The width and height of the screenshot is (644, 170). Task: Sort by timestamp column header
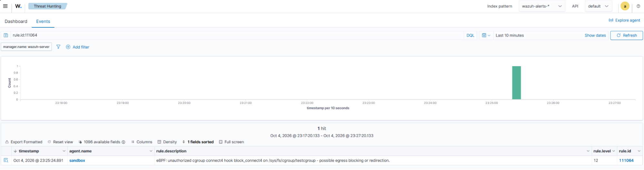[x=29, y=151]
